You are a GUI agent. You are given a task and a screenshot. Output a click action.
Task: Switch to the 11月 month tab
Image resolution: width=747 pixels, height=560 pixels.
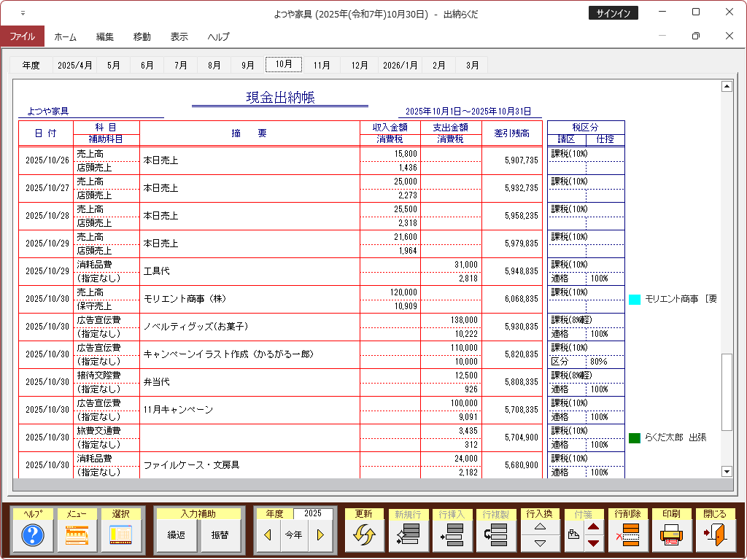coord(322,65)
